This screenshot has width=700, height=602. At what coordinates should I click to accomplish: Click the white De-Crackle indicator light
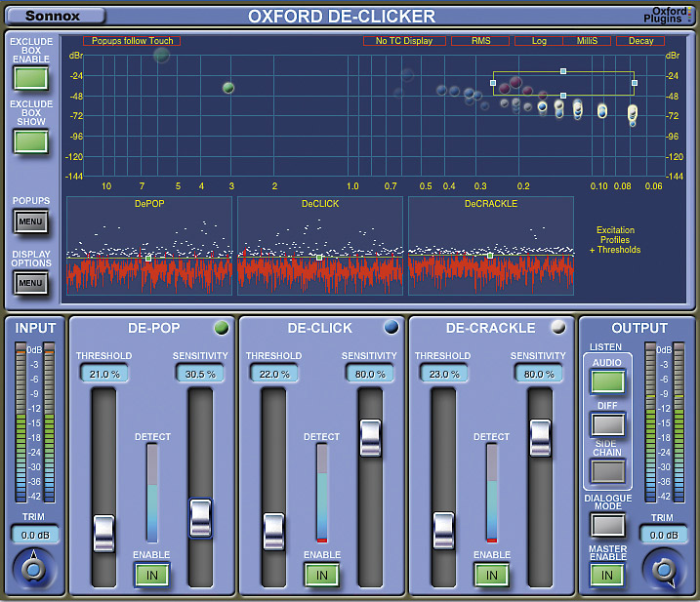pyautogui.click(x=558, y=327)
